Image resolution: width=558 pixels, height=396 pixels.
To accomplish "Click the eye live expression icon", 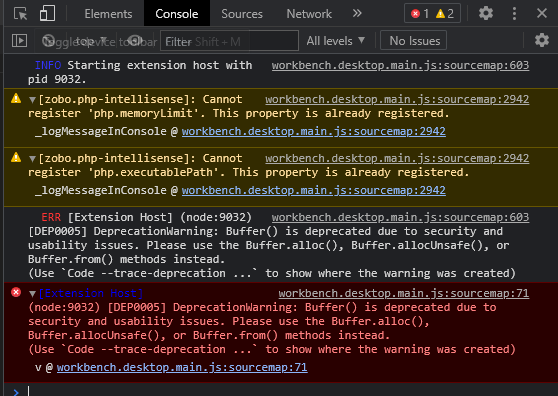I will [x=135, y=41].
